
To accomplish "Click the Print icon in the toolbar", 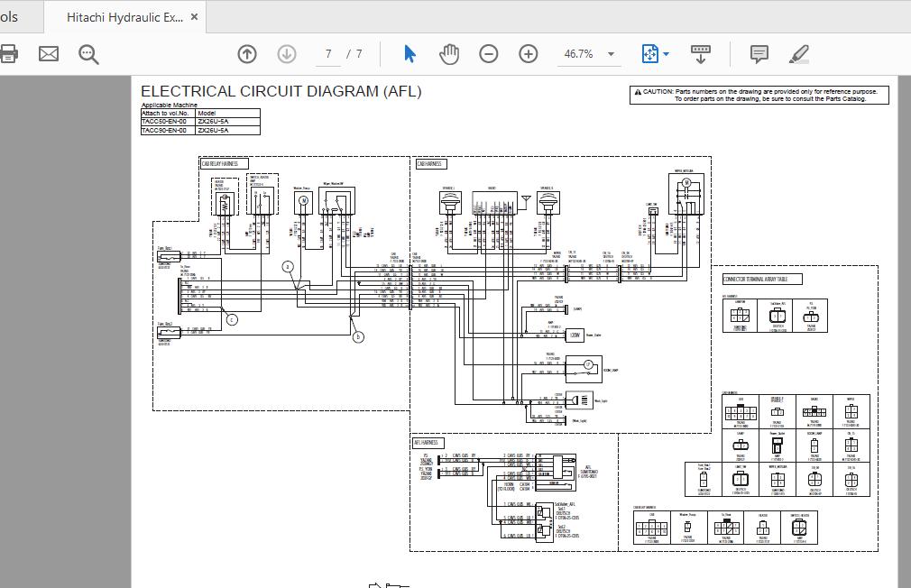I will (x=7, y=54).
